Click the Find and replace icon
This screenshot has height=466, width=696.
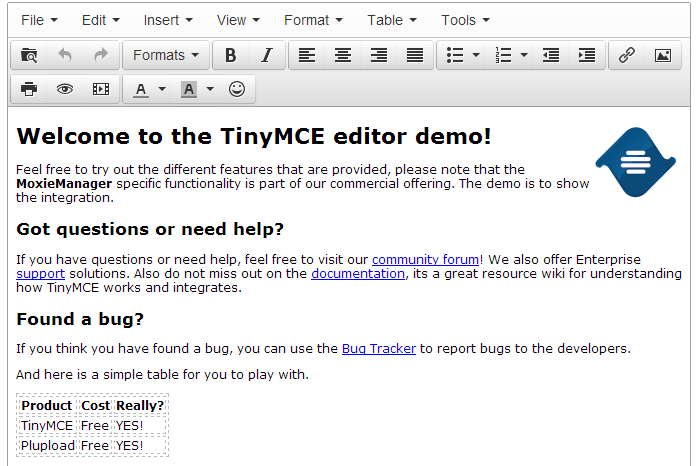[29, 56]
